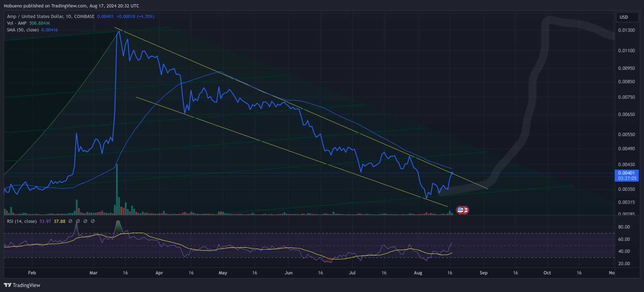Click the 0.01100 price axis label
Screen dimensions: 644x292
point(626,50)
